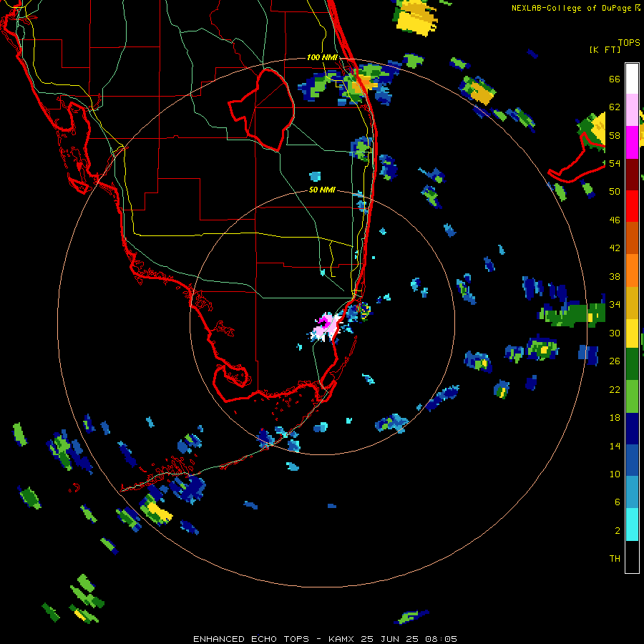Click the "10" legend value

click(615, 474)
